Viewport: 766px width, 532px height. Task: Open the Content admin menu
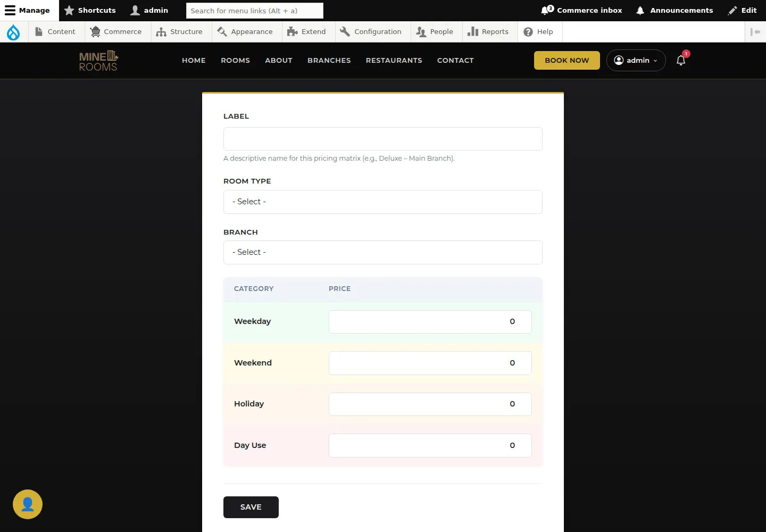click(x=55, y=32)
